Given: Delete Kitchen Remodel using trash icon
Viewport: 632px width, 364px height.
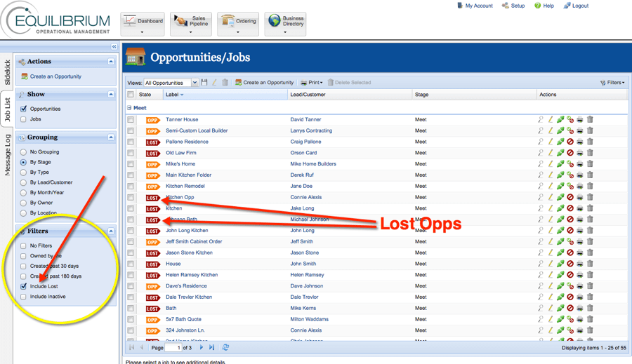Looking at the screenshot, I should pyautogui.click(x=590, y=186).
